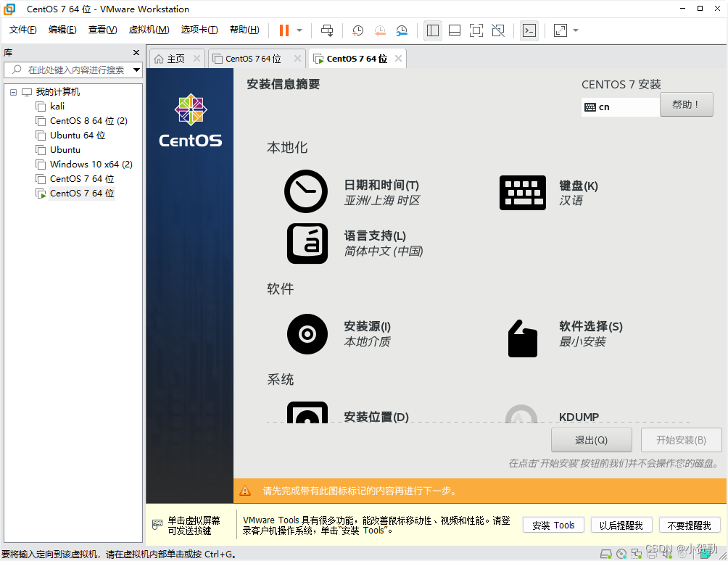Open the library search dropdown arrow

136,70
